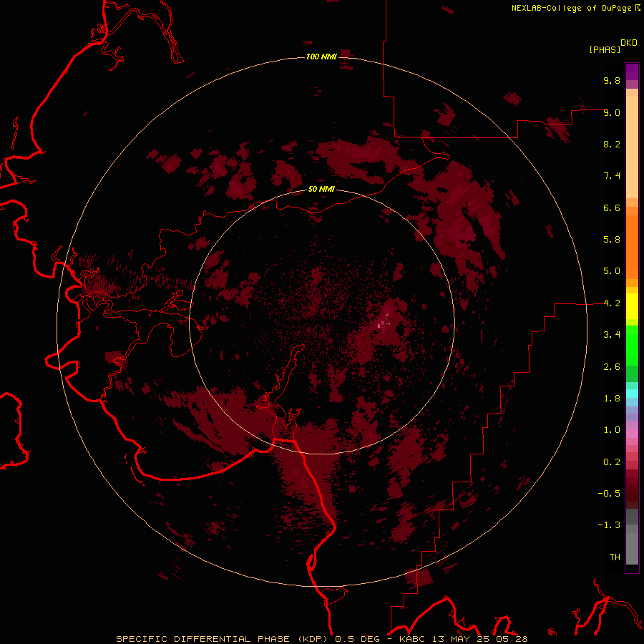This screenshot has height=644, width=644.
Task: Click the 1.8 value on color scale
Action: click(x=612, y=399)
